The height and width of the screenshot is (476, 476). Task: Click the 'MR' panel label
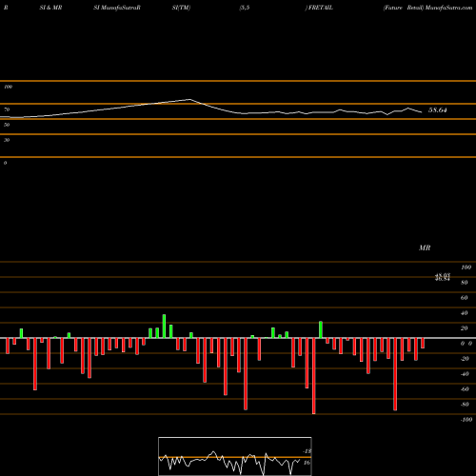425,248
